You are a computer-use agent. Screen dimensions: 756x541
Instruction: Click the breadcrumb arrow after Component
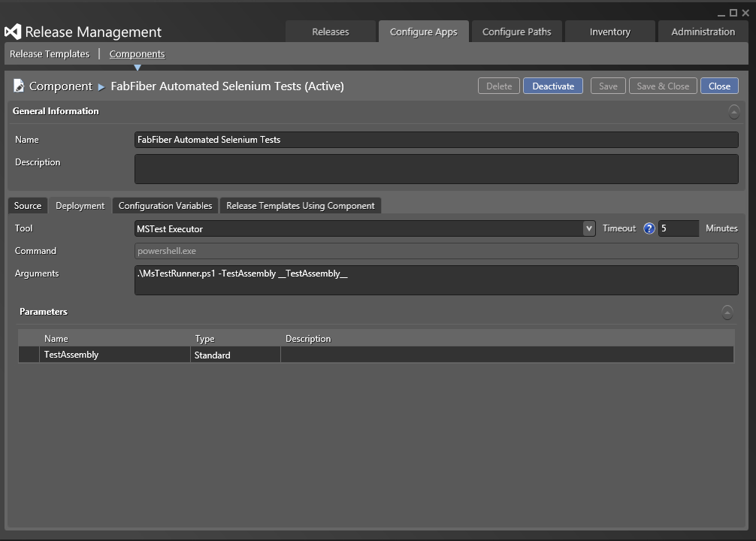pyautogui.click(x=101, y=87)
